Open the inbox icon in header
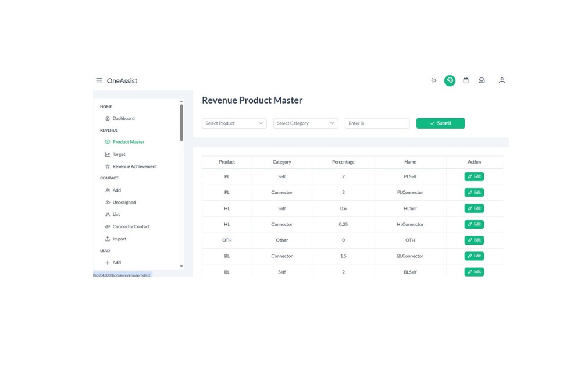 click(482, 80)
